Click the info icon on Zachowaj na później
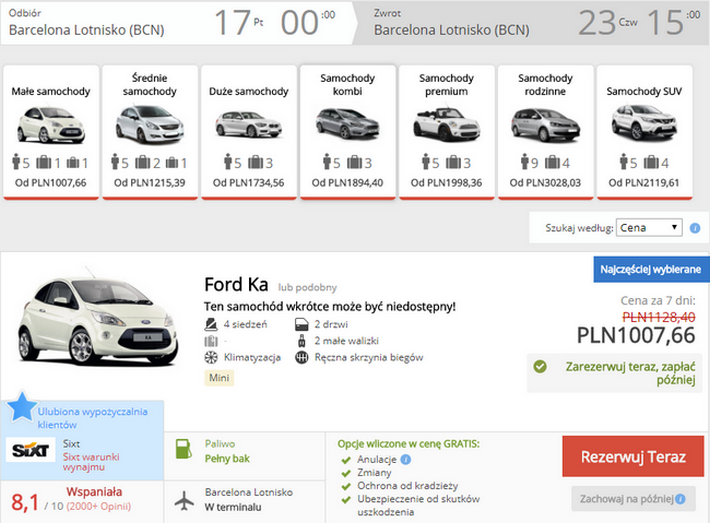The width and height of the screenshot is (710, 523). (x=680, y=499)
